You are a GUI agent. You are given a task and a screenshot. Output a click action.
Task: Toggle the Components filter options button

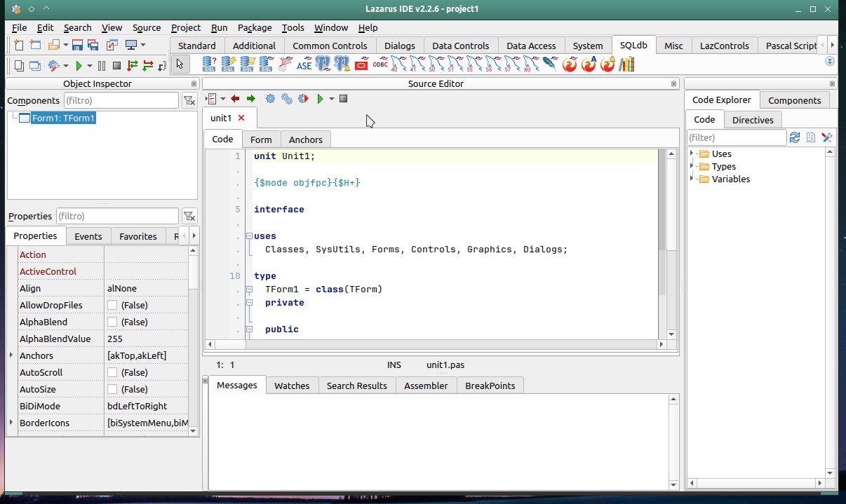click(189, 101)
